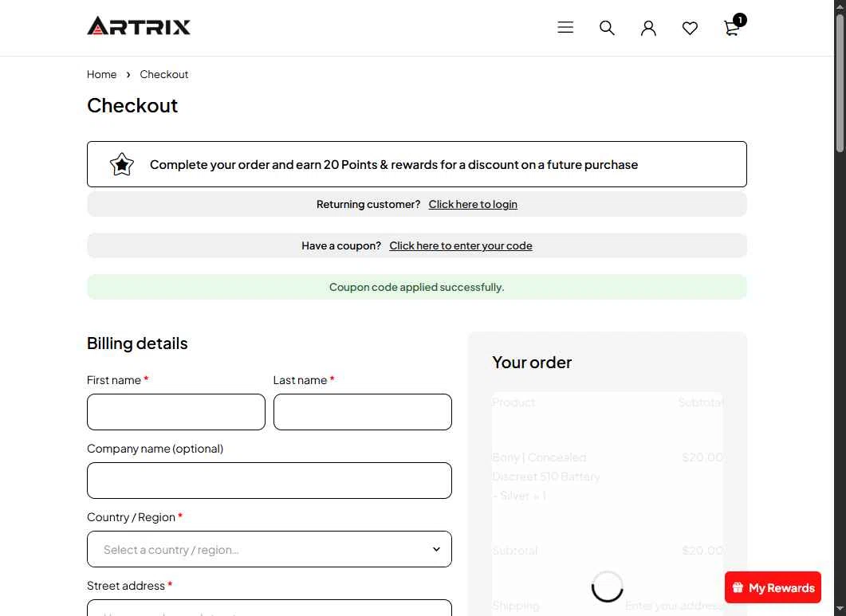Click the 'Returning customer?' text
The image size is (846, 616).
(368, 205)
